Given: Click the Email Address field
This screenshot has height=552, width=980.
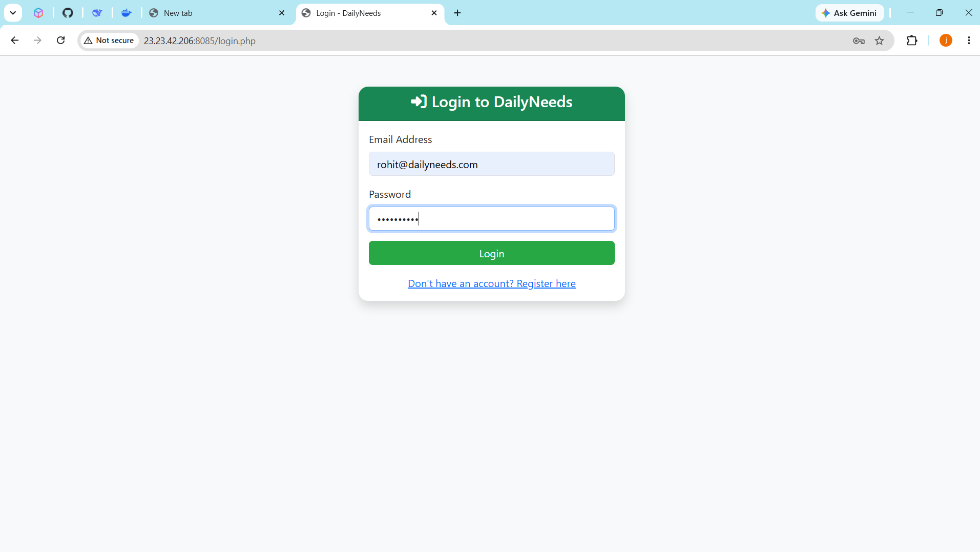Looking at the screenshot, I should (492, 164).
